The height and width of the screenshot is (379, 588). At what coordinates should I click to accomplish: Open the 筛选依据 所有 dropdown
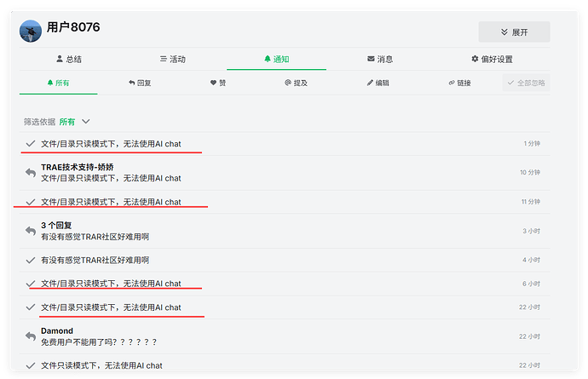click(57, 122)
